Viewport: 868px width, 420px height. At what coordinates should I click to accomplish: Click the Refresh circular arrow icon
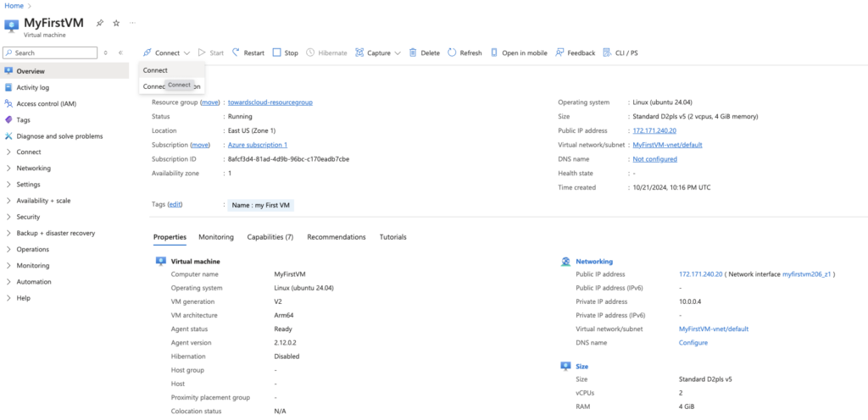[452, 52]
